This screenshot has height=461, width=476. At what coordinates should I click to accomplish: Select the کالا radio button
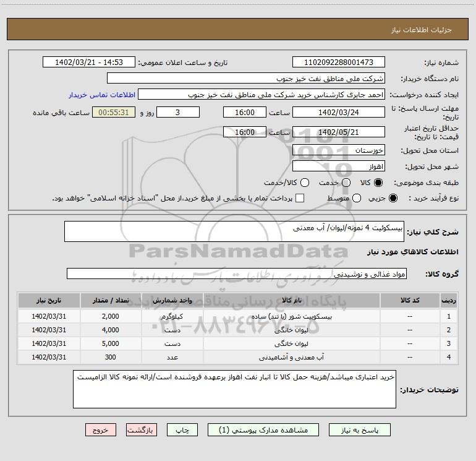point(378,183)
